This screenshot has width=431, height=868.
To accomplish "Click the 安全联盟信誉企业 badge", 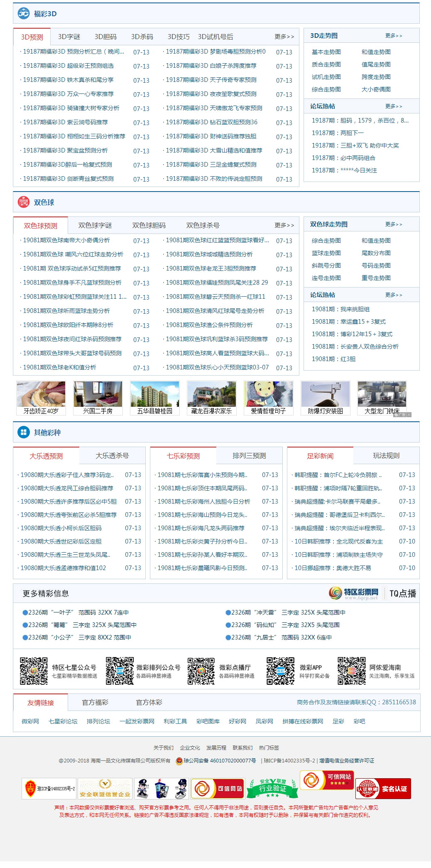I will [105, 789].
